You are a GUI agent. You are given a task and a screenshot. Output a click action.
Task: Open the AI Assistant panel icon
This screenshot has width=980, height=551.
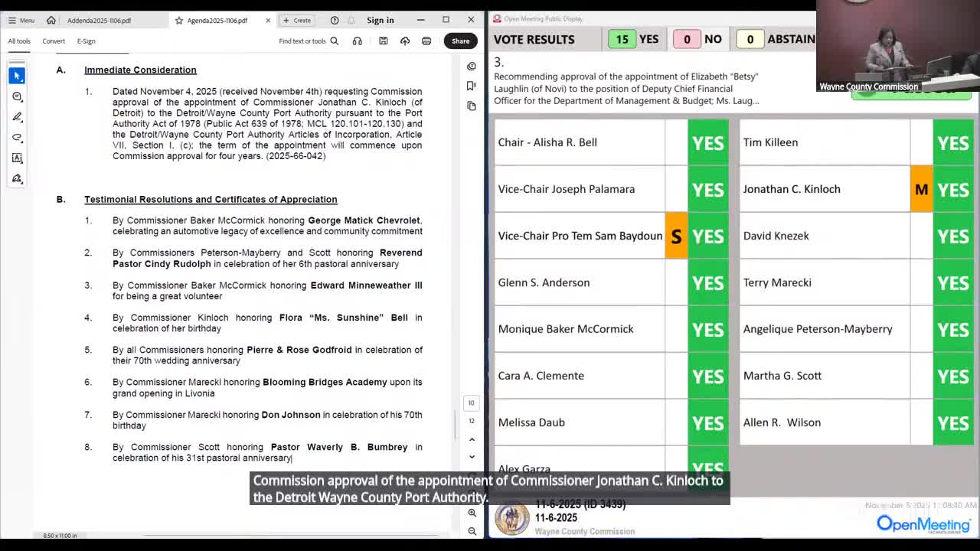click(x=472, y=66)
